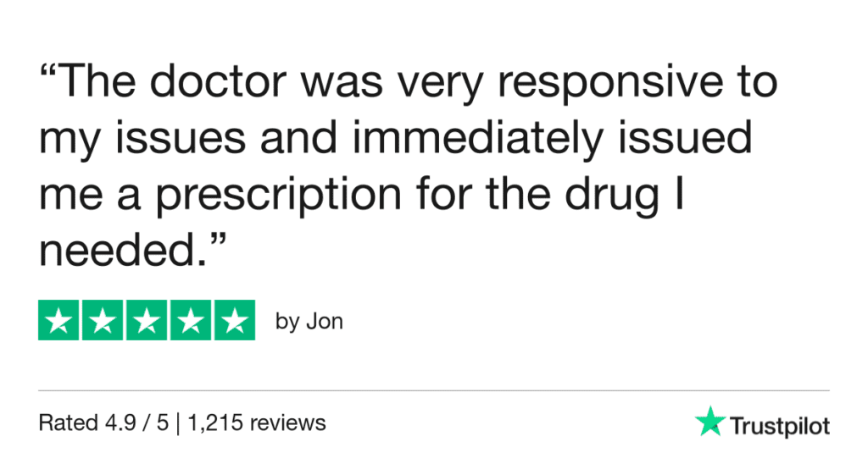
Task: Select the second green rating star
Action: (103, 320)
